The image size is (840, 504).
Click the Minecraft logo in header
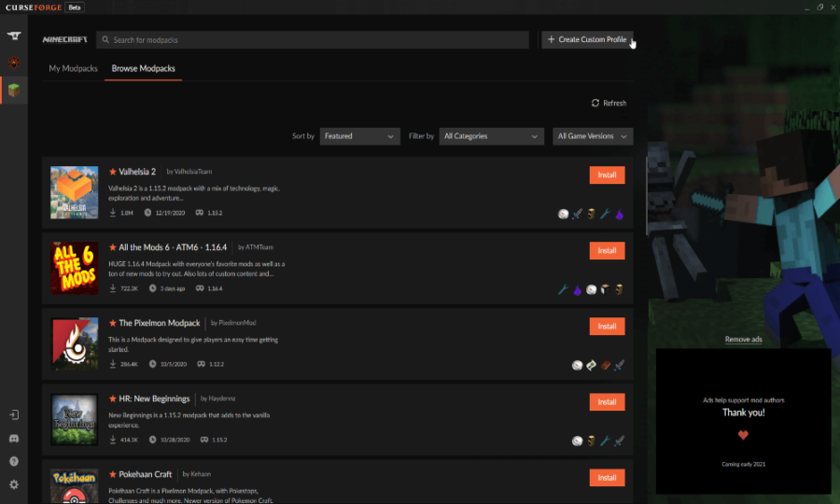pos(64,39)
